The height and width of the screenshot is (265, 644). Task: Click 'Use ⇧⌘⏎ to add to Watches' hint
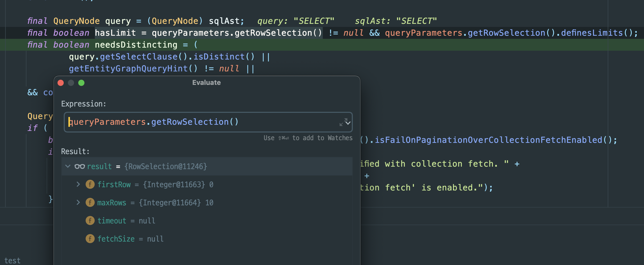(308, 138)
